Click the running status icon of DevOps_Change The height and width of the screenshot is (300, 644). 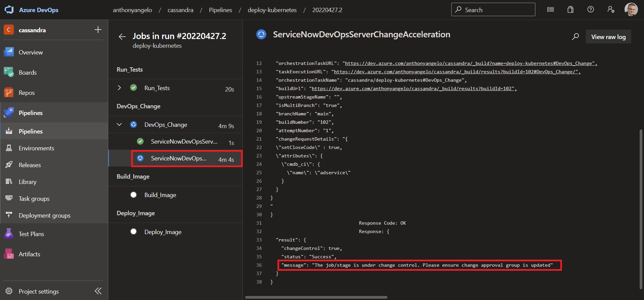(134, 124)
